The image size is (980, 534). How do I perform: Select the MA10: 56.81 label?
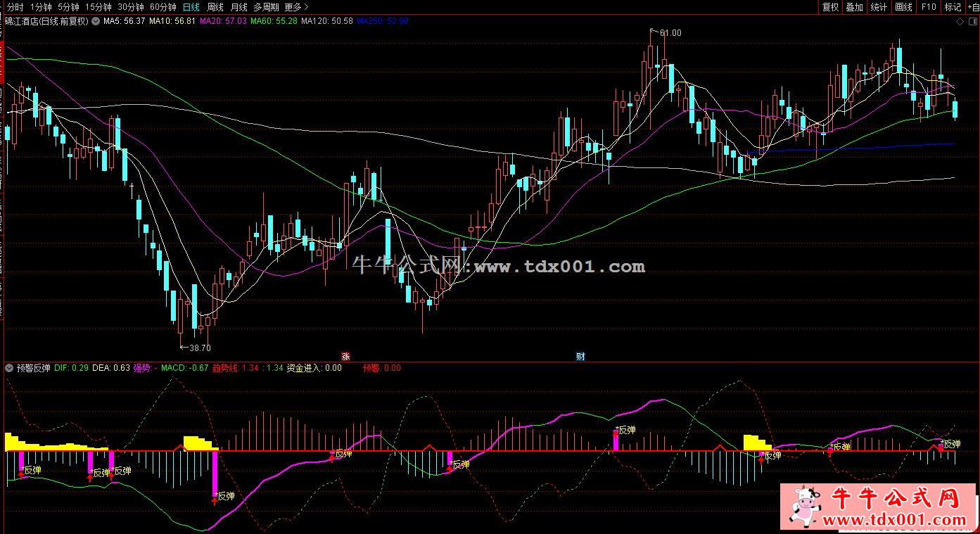pyautogui.click(x=172, y=21)
